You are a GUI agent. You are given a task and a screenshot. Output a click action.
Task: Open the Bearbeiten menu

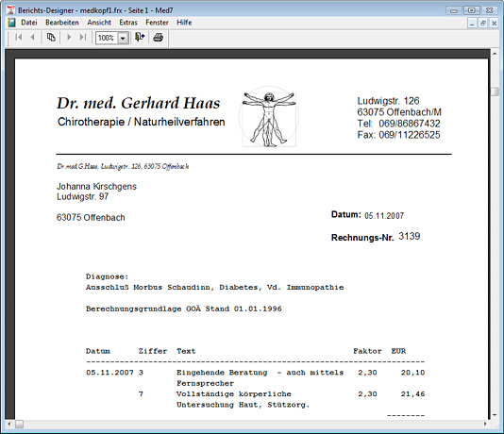coord(62,23)
